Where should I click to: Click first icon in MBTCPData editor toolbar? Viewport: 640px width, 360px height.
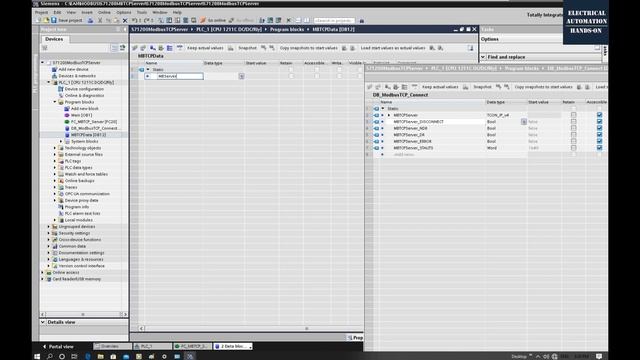[135, 48]
